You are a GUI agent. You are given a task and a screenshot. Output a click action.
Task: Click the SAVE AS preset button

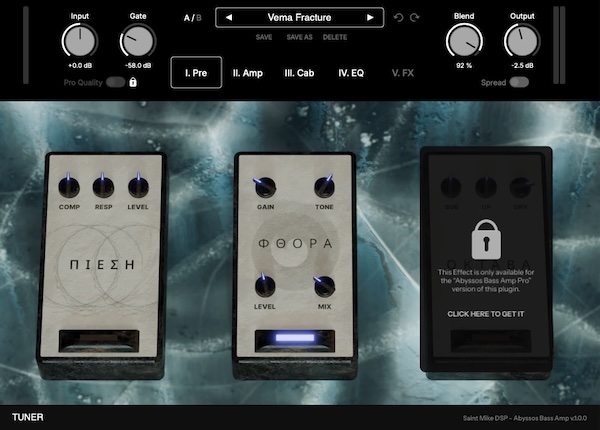[300, 37]
